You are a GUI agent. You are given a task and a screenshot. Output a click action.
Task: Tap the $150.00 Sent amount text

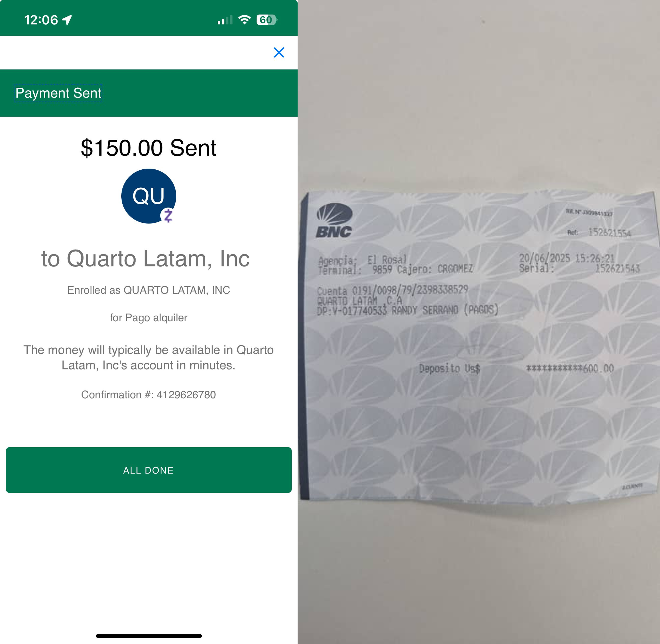coord(149,148)
